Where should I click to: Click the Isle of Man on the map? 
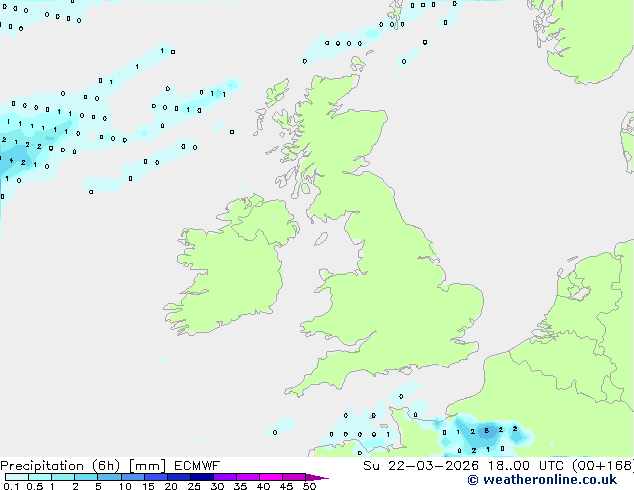pos(321,239)
